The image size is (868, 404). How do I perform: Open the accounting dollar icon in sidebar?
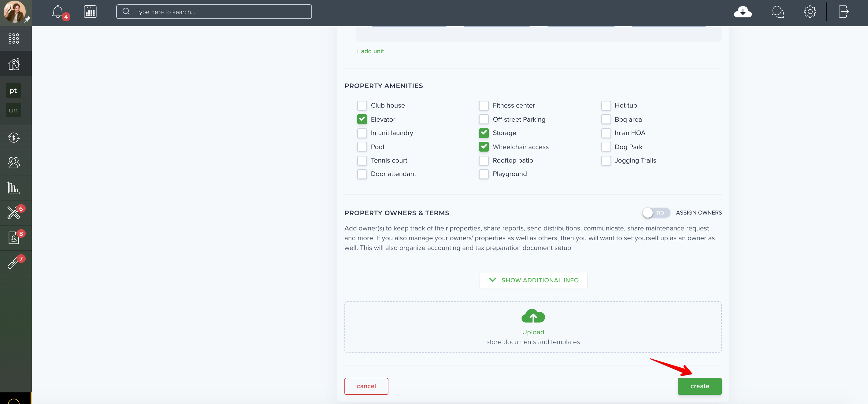14,137
